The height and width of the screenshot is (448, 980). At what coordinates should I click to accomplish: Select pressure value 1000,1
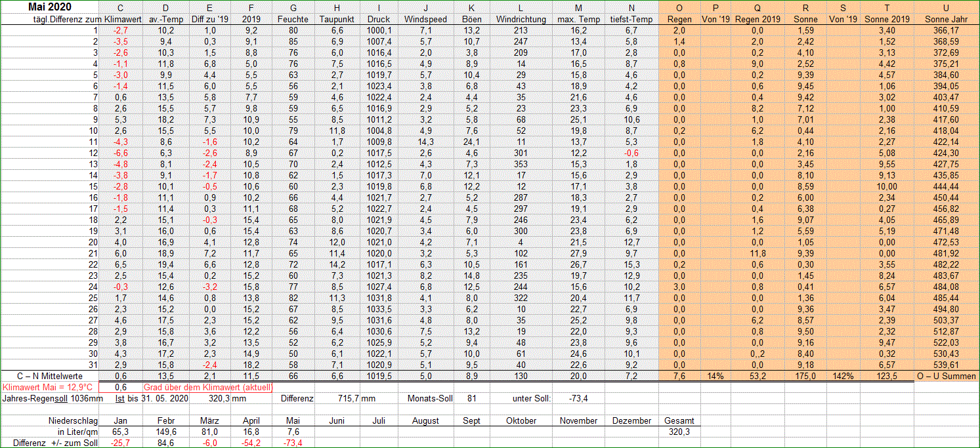[379, 31]
